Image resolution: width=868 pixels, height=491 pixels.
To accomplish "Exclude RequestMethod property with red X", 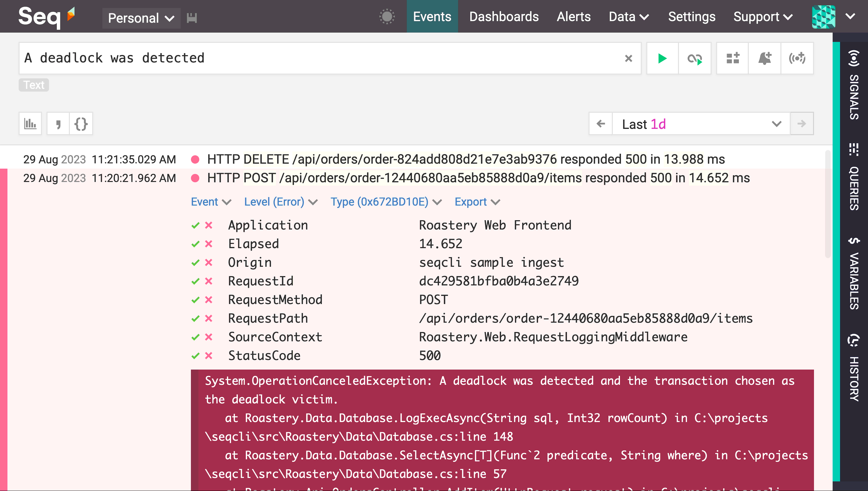I will 209,300.
